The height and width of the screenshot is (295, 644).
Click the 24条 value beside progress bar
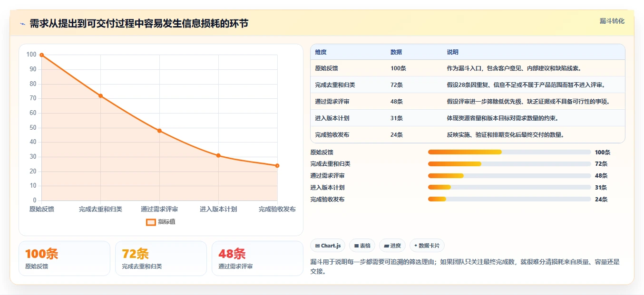point(601,200)
